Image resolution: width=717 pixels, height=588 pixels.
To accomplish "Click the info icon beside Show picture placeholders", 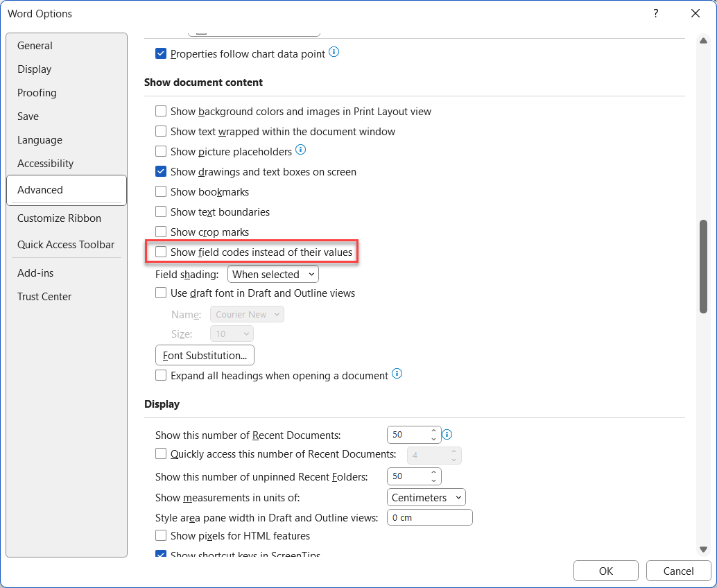I will click(300, 150).
